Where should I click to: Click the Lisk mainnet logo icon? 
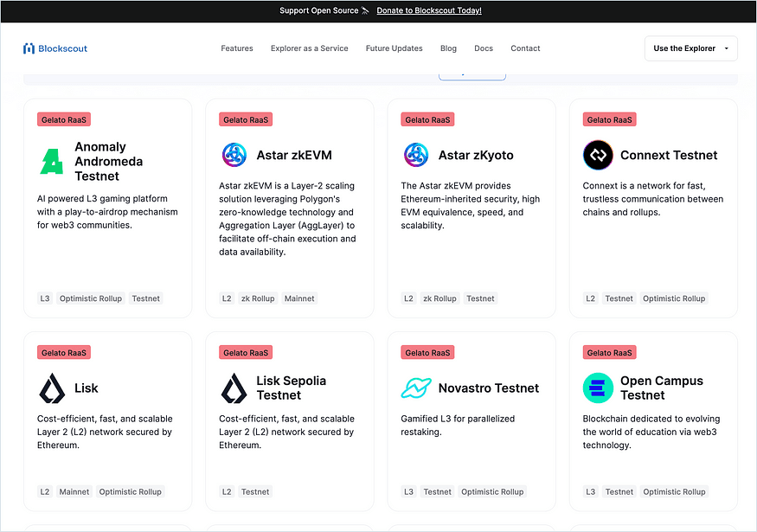click(52, 388)
